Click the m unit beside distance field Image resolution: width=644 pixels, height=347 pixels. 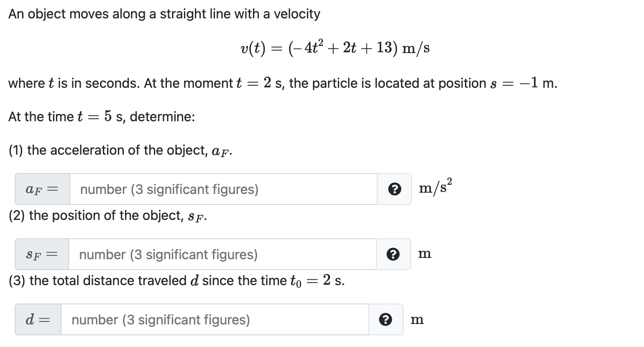tap(417, 320)
